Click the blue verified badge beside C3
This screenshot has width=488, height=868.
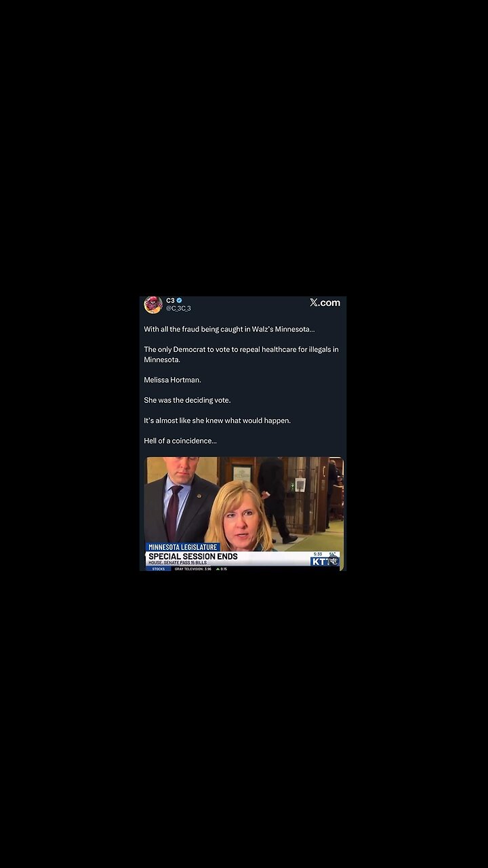pyautogui.click(x=180, y=300)
